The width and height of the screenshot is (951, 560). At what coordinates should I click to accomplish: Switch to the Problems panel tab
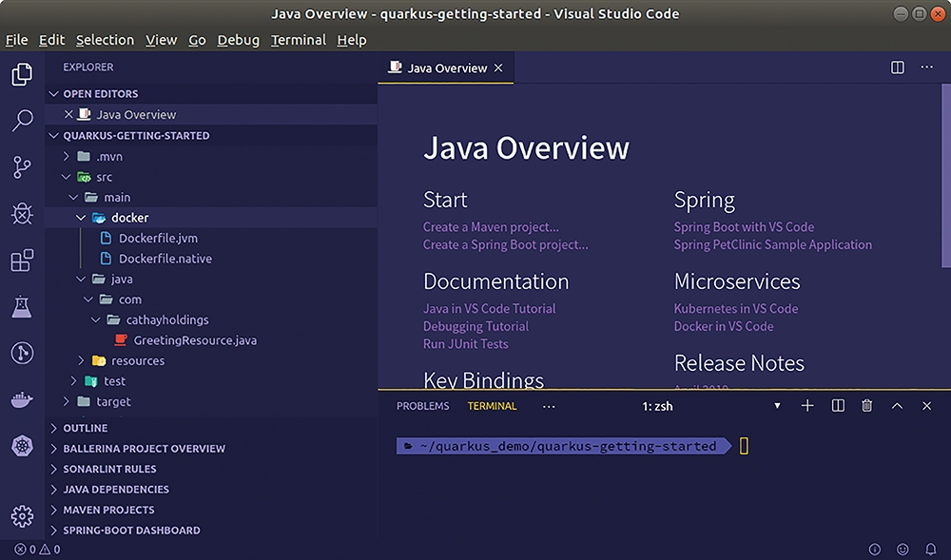point(423,406)
